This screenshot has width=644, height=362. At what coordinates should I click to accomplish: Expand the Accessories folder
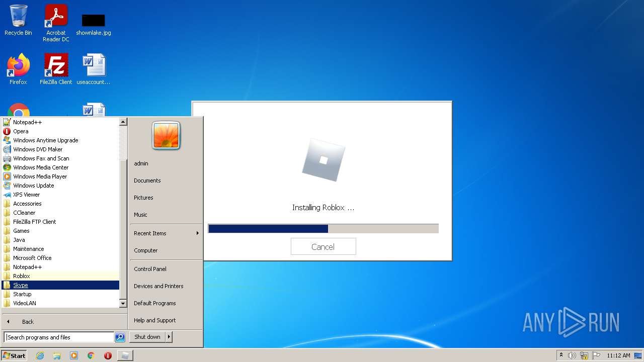click(60, 204)
